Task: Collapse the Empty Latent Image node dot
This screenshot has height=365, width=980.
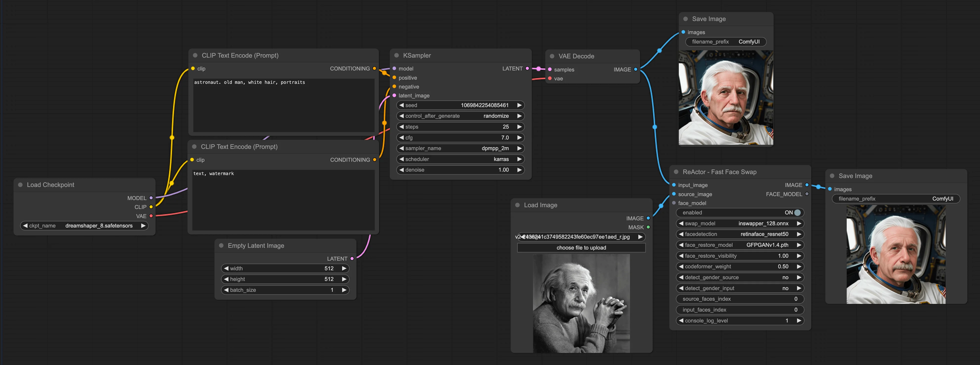Action: pyautogui.click(x=221, y=246)
